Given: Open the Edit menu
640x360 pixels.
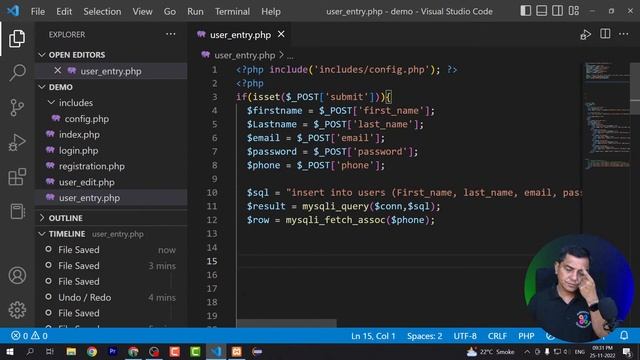Looking at the screenshot, I should (64, 11).
